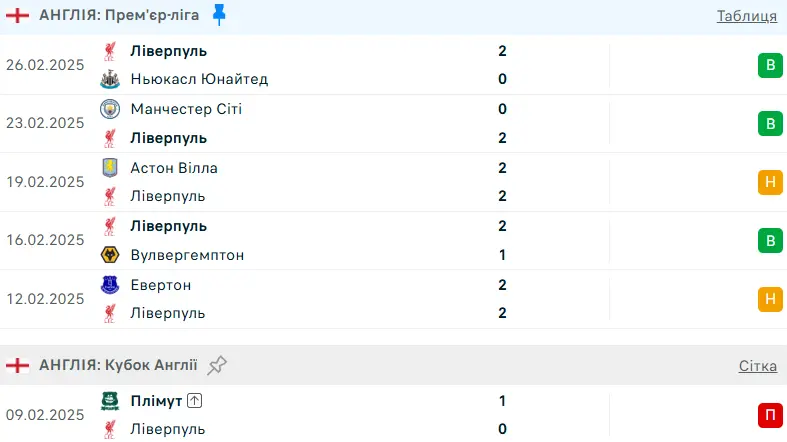
Task: Select the Вулвергемптон team name
Action: click(x=187, y=255)
